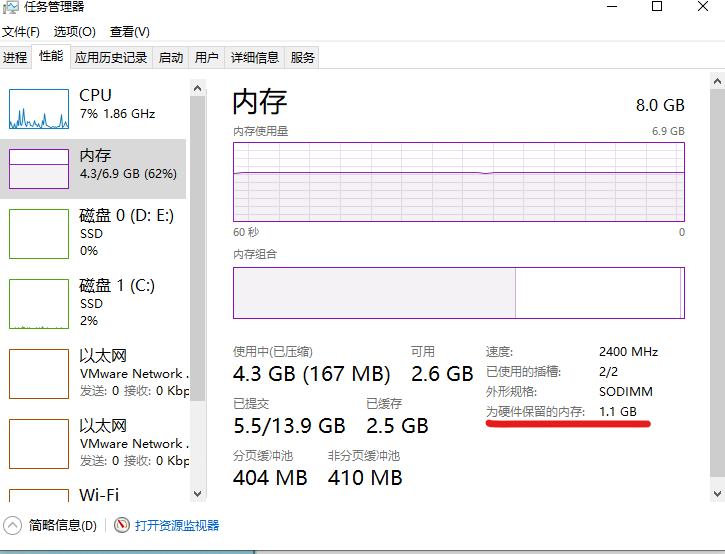Click the sidebar list scroll-up arrow
This screenshot has height=554, width=725.
click(197, 88)
